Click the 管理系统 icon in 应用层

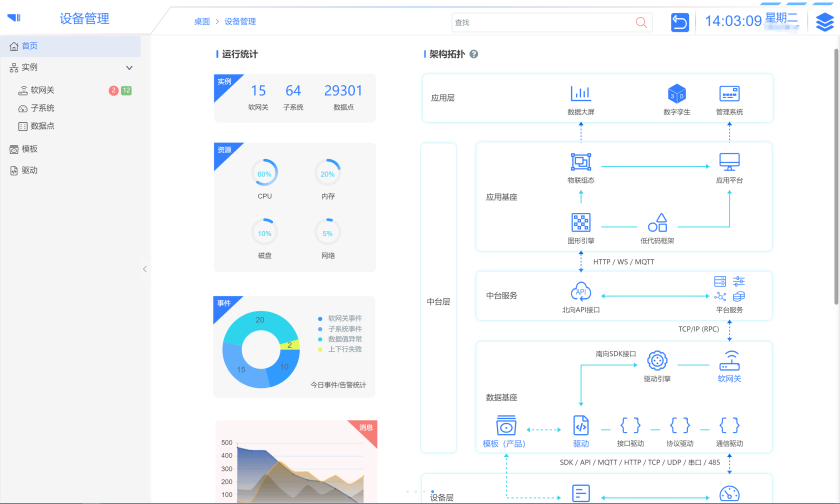[729, 93]
